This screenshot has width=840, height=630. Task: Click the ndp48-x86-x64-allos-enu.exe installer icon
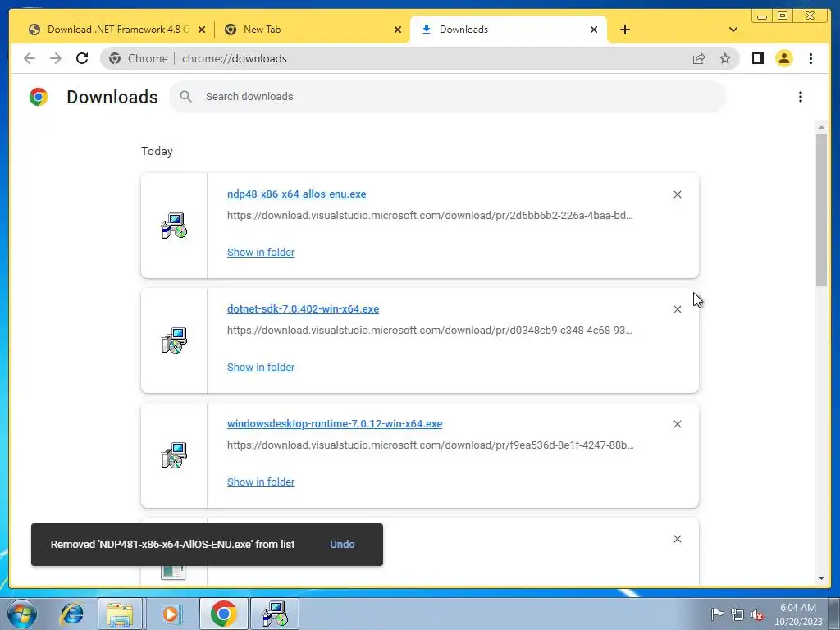tap(174, 226)
